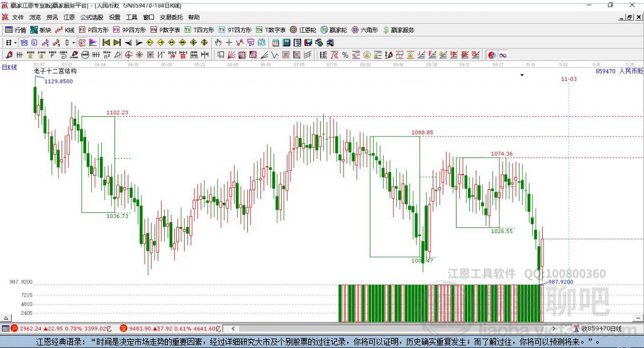Open the P四方形 square tool
644x348 pixels.
click(94, 30)
